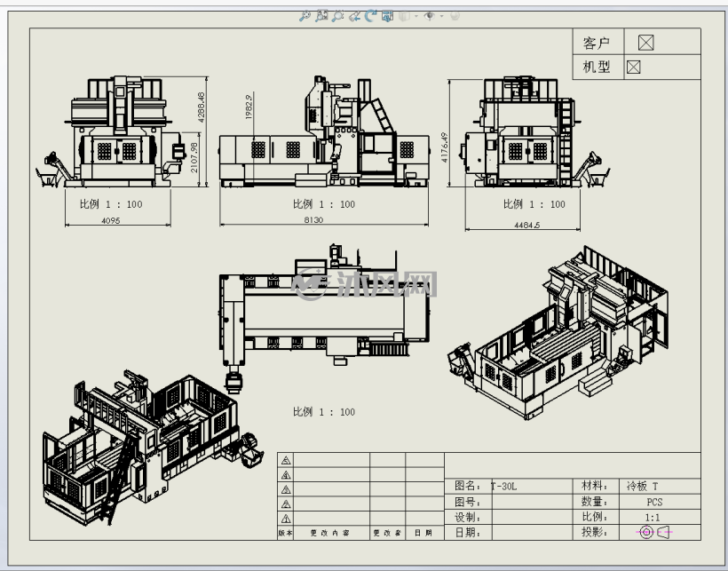Viewport: 728px width, 571px height.
Task: Toggle the Hide/Show Items eye icon
Action: [x=430, y=16]
